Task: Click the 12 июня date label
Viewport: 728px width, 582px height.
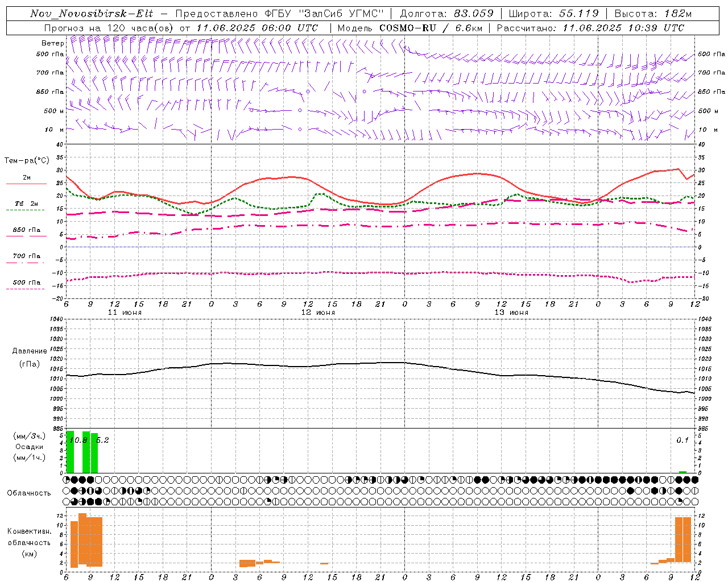Action: click(318, 313)
